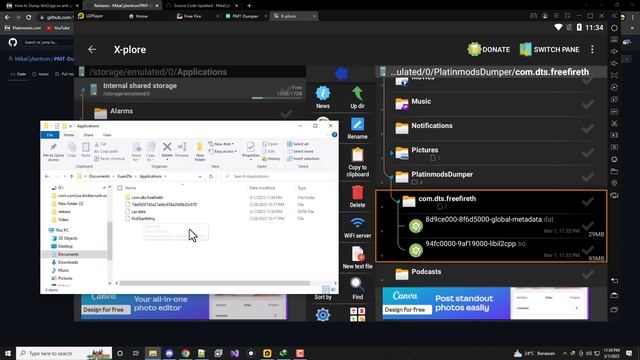Open Properties in Explorer ribbon
This screenshot has width=640, height=360.
tap(251, 150)
